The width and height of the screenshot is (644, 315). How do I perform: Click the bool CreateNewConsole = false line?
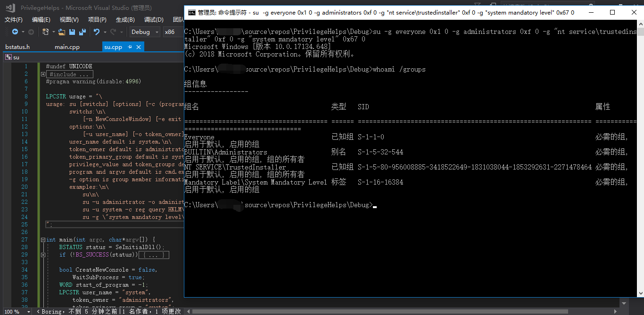point(108,270)
